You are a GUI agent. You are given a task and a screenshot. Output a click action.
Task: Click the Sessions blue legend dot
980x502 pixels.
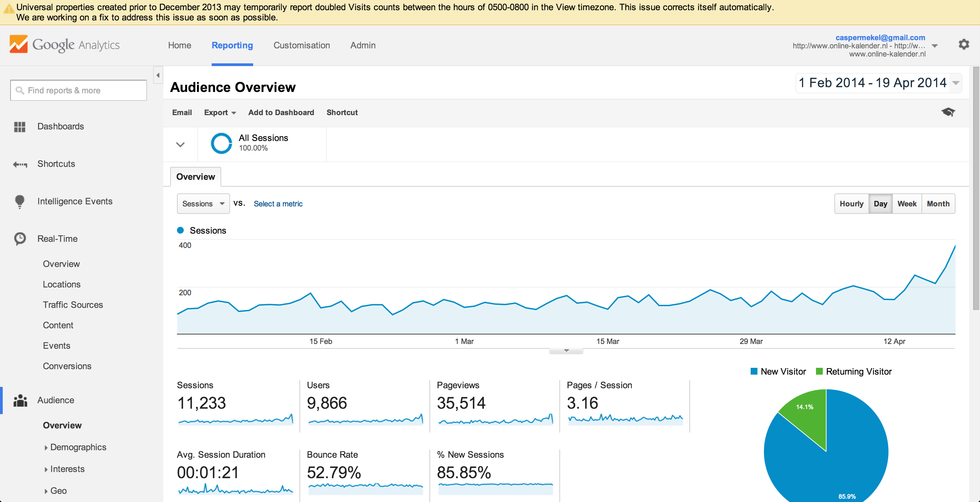(x=180, y=231)
